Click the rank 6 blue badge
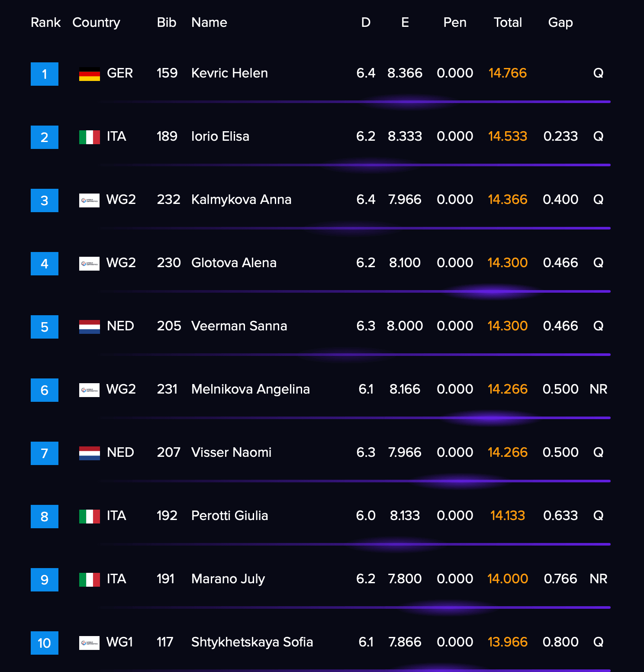This screenshot has height=672, width=644. tap(45, 390)
